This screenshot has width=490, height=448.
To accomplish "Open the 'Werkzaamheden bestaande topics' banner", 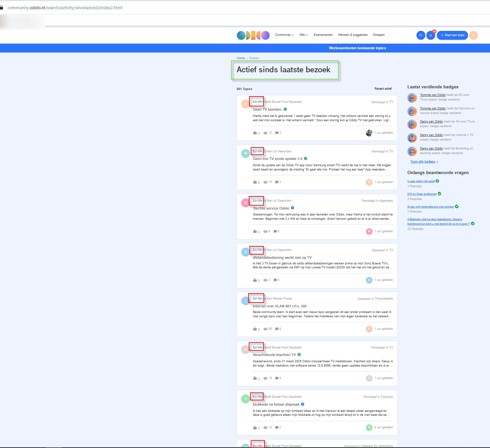I will [x=357, y=48].
